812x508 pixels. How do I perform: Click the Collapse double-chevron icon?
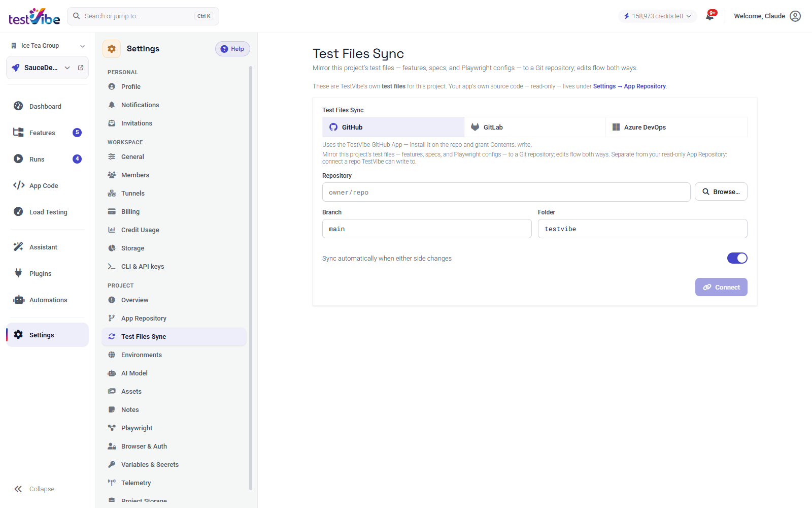(18, 489)
